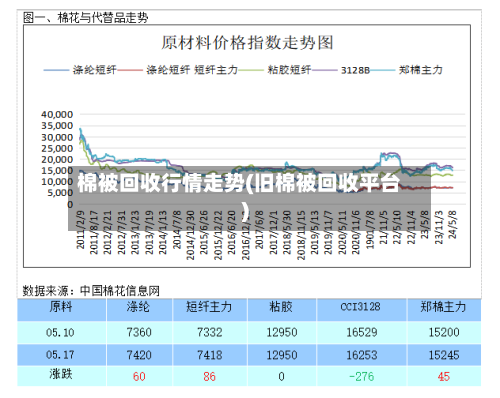Click the 粘胶短纤 legend label

289,70
